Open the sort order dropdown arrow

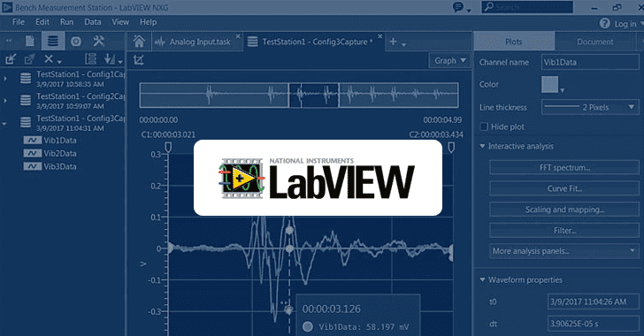(x=120, y=62)
